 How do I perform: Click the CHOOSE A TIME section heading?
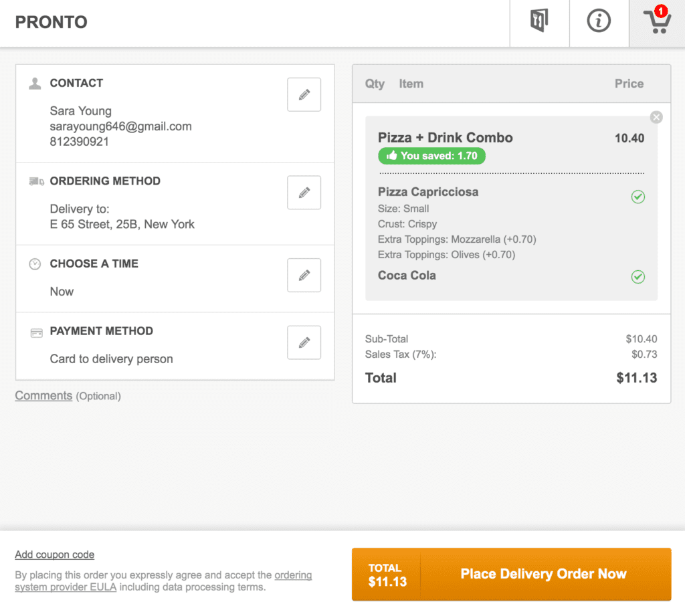94,264
